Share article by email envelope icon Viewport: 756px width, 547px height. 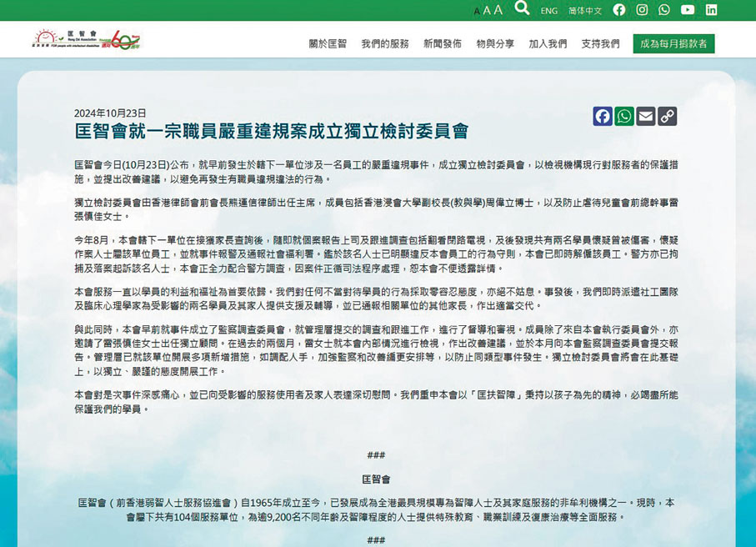pos(646,116)
